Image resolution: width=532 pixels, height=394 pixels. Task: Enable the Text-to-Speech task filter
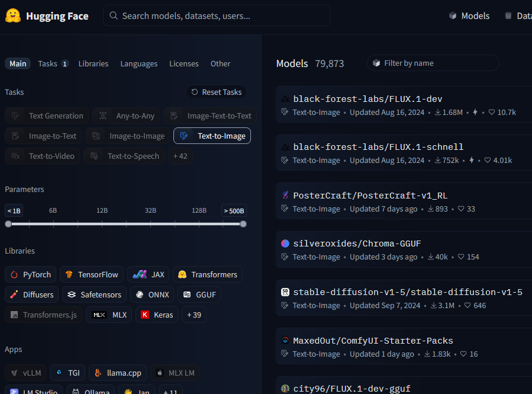click(124, 156)
